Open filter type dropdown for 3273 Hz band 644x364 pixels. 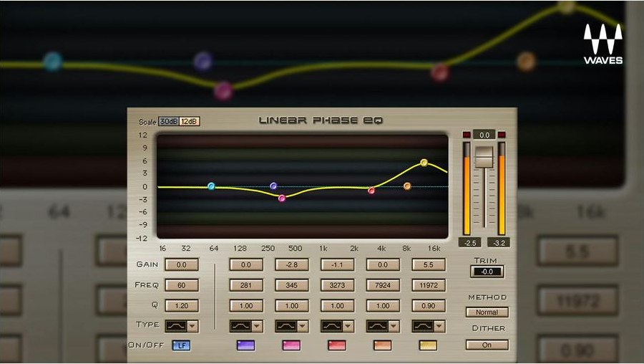pos(348,327)
